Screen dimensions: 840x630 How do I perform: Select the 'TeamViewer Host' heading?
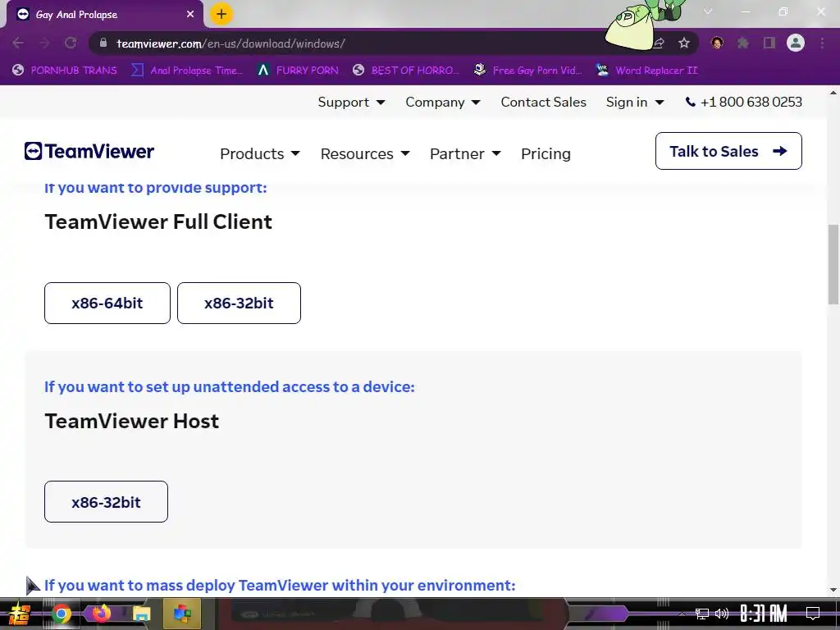point(132,421)
